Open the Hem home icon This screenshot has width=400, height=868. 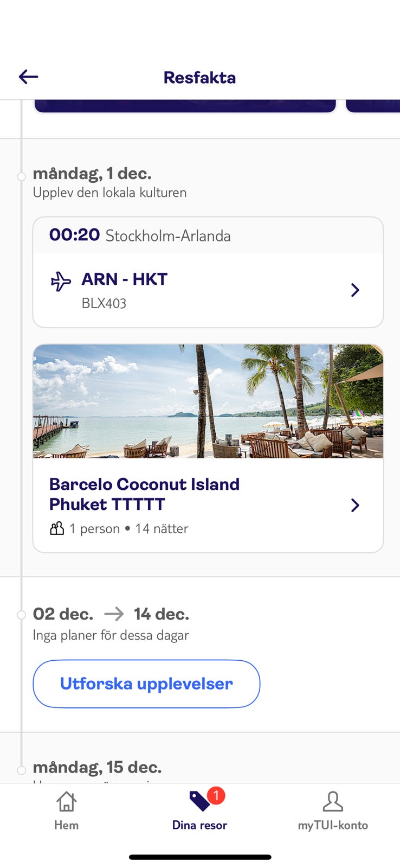pyautogui.click(x=66, y=801)
